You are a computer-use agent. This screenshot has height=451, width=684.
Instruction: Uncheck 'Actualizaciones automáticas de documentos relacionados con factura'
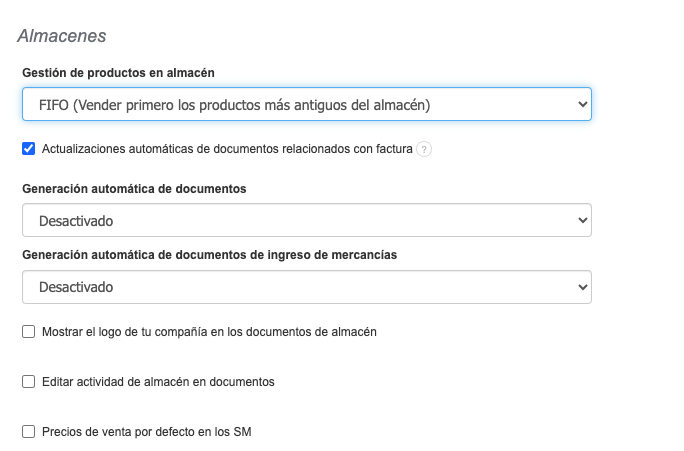(29, 150)
